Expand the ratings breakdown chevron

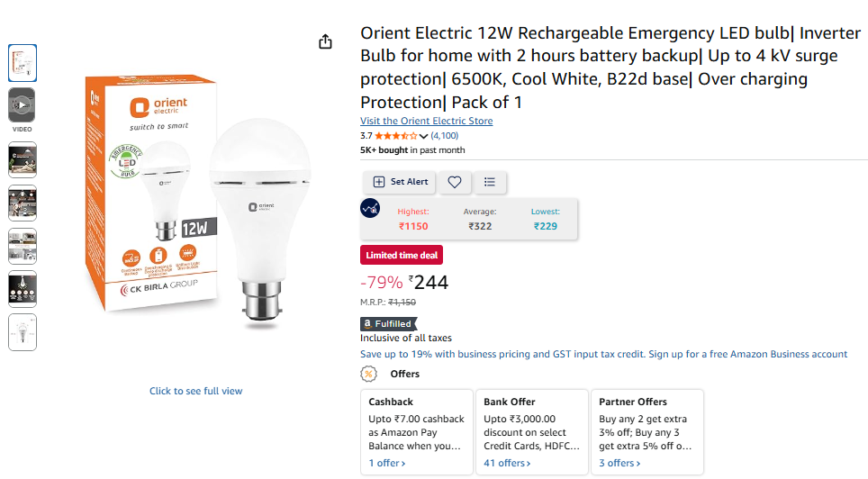(x=424, y=136)
